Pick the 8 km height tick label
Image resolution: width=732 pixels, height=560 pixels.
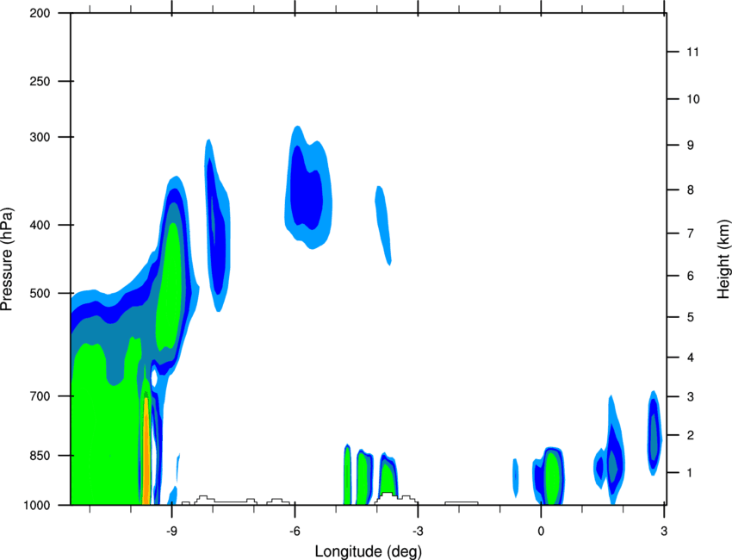691,190
